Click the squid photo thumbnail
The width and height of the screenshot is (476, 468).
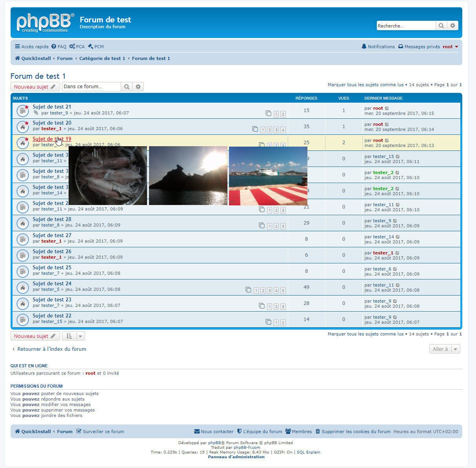(x=108, y=176)
